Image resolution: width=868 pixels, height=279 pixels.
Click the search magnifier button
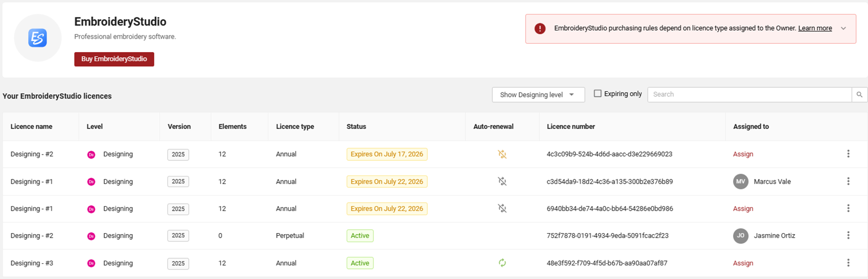860,95
